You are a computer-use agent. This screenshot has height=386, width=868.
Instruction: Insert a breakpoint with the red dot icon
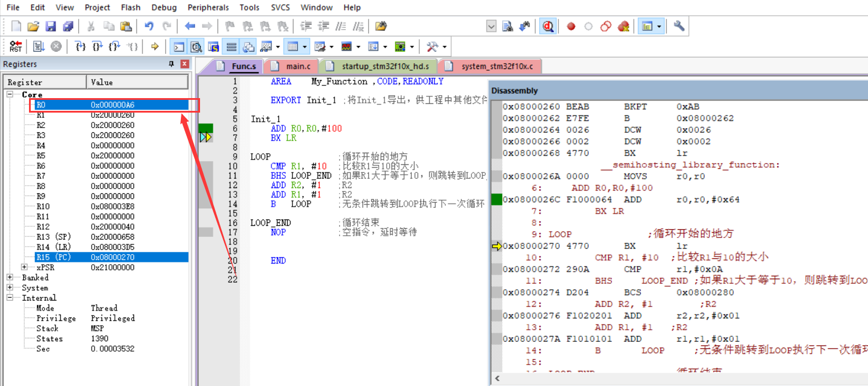pos(571,26)
